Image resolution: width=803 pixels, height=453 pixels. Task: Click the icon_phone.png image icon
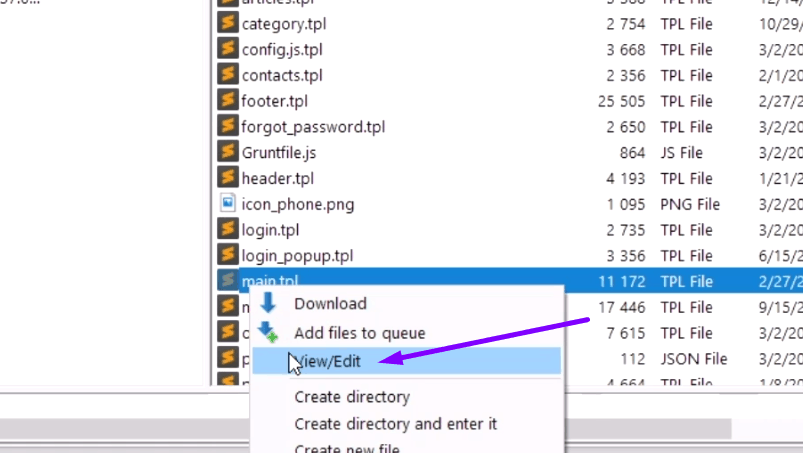(x=228, y=203)
